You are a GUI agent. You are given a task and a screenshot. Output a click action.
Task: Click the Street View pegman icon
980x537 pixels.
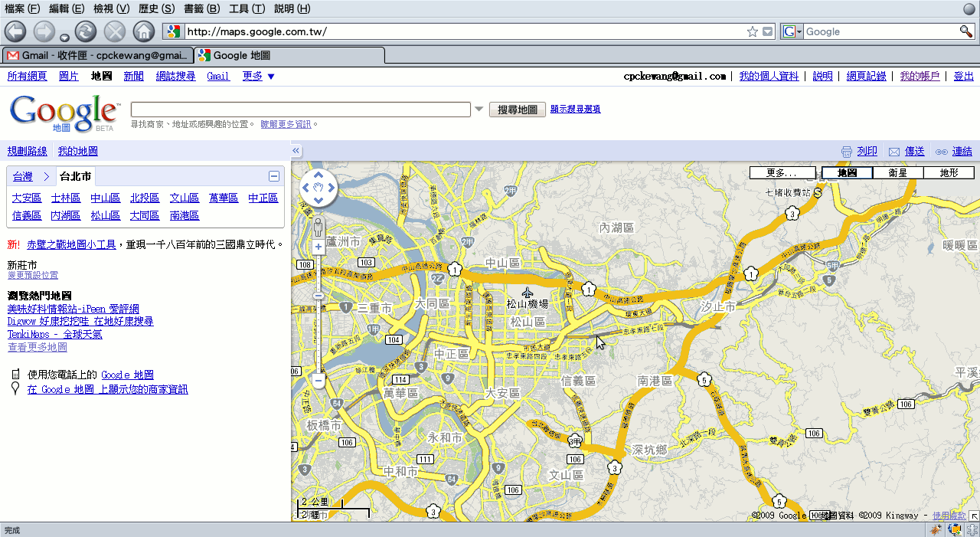point(318,227)
